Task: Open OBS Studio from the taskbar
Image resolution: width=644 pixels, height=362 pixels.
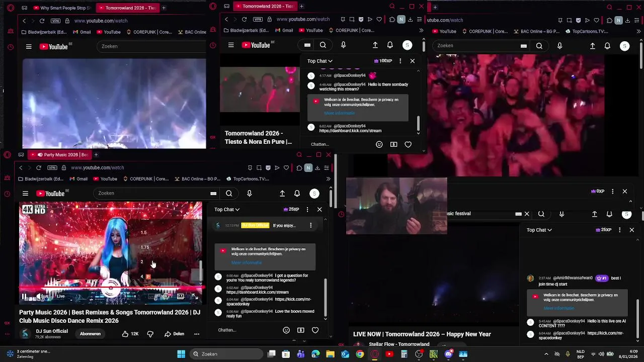Action: click(x=419, y=354)
